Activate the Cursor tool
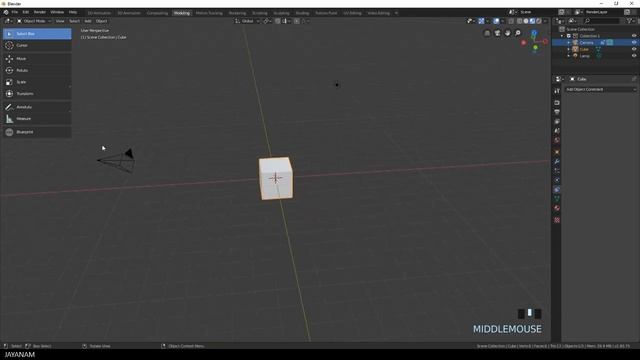Viewport: 640px width, 360px height. pyautogui.click(x=37, y=45)
